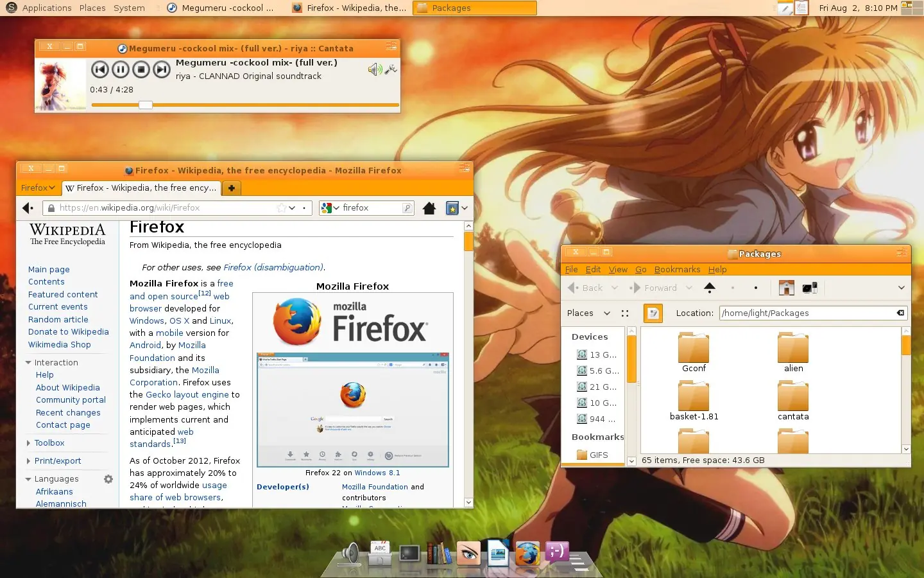Open the Places dropdown in the file manager
Image resolution: width=924 pixels, height=578 pixels.
pos(588,313)
